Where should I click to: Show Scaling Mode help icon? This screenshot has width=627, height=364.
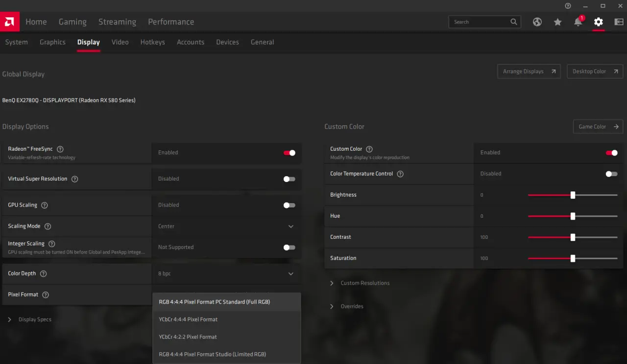point(48,227)
